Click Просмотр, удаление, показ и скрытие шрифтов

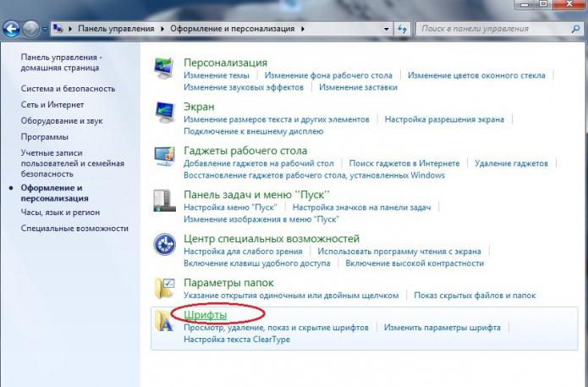pos(276,328)
